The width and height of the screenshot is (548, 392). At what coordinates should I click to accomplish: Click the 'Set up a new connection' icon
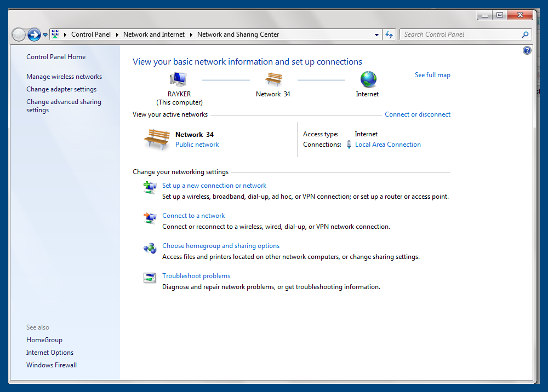click(150, 188)
